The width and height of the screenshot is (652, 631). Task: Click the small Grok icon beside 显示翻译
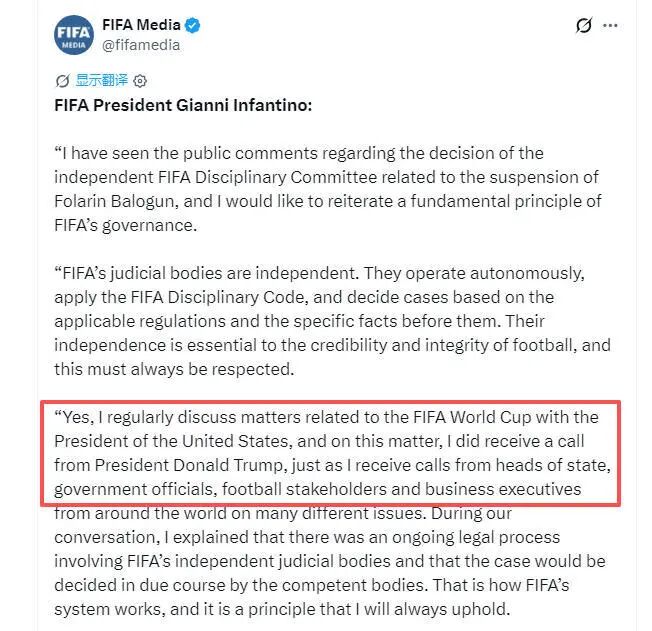coord(62,80)
